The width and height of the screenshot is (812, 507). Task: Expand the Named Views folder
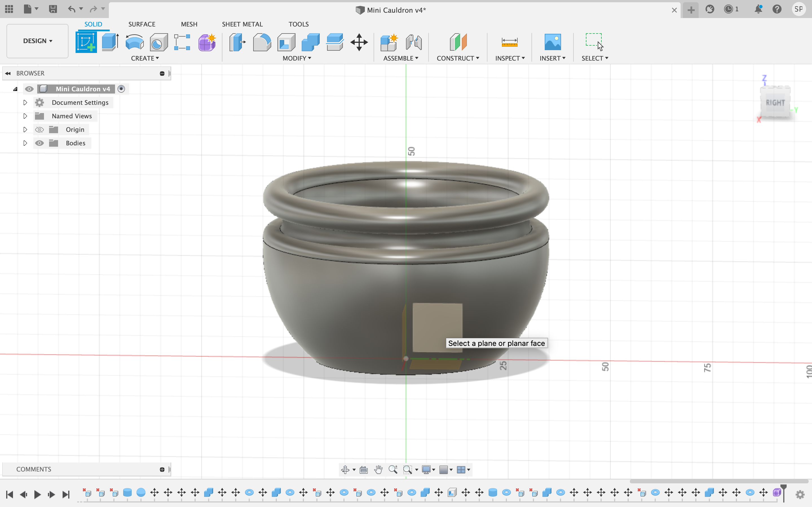pyautogui.click(x=25, y=116)
